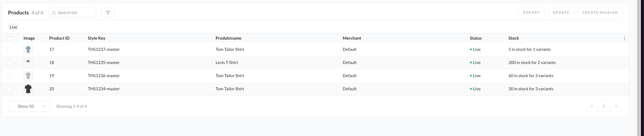Expand the Show 50 page size dropdown
Viewport: 644px width, 136px height.
pos(29,106)
